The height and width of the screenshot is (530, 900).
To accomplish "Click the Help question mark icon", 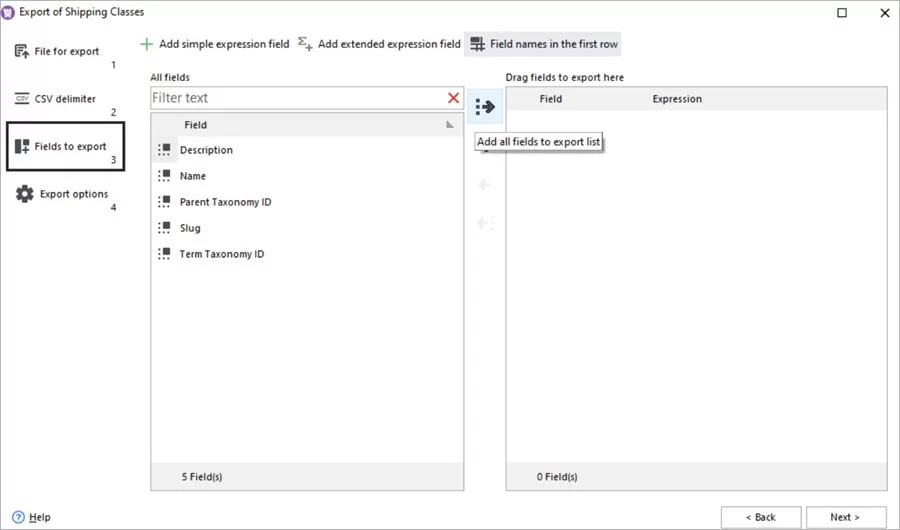I will 18,517.
